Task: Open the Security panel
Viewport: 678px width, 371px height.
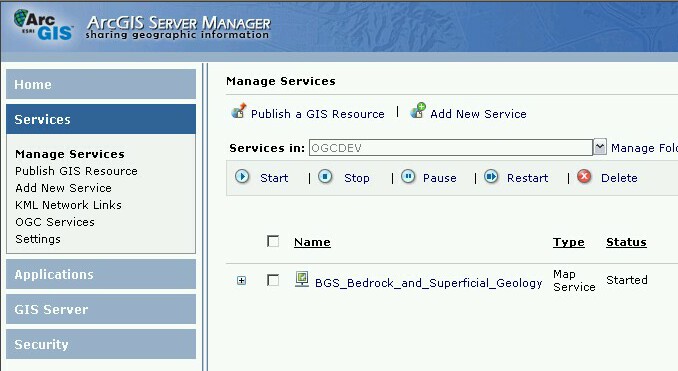Action: [x=101, y=345]
